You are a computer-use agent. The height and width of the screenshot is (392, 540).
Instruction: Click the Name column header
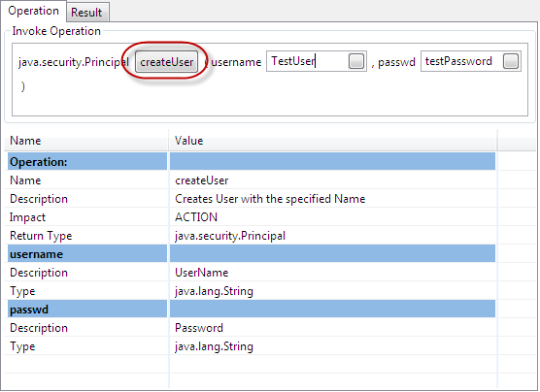[x=86, y=141]
